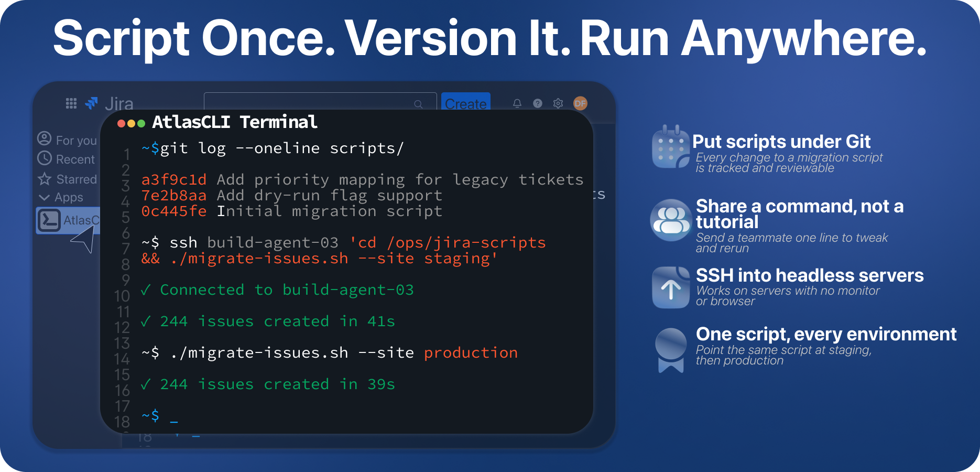
Task: Click the Starred star icon
Action: [x=45, y=179]
